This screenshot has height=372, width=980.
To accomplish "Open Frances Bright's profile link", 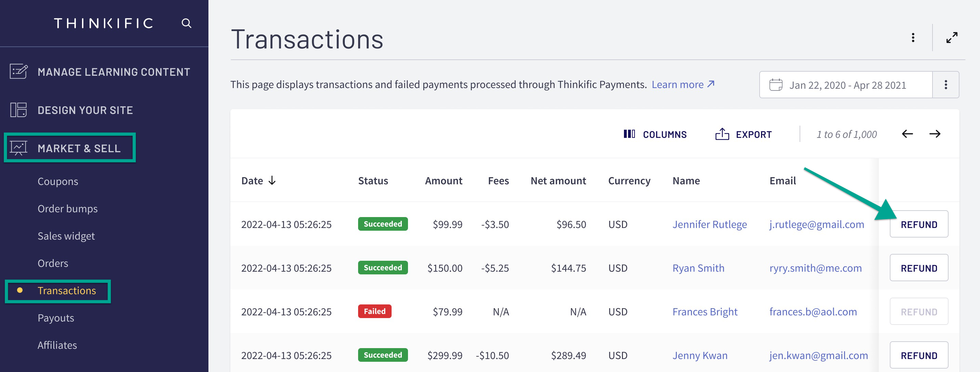I will tap(705, 312).
